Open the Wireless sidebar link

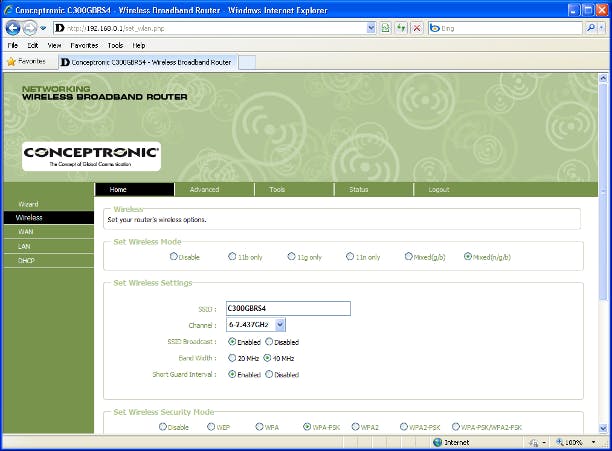[x=49, y=218]
